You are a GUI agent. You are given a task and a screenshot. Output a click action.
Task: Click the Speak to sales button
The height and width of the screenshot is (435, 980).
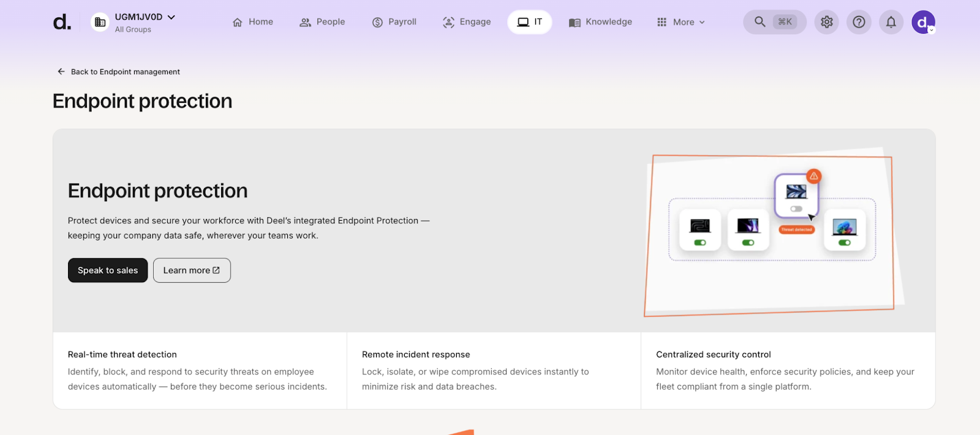click(108, 270)
